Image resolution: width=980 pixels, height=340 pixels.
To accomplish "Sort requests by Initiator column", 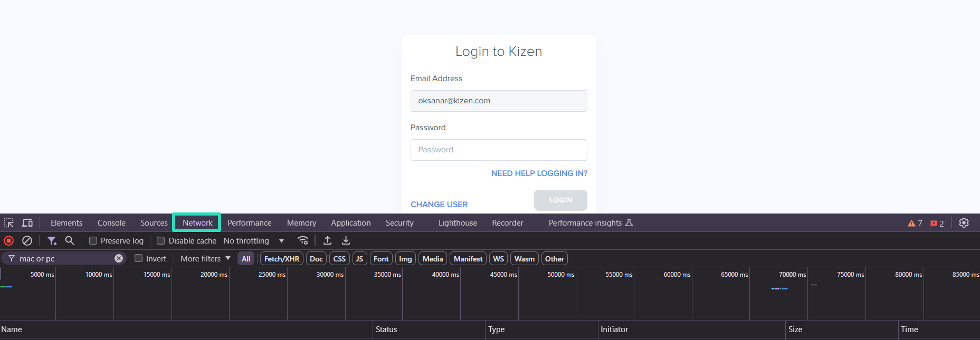I will click(692, 329).
